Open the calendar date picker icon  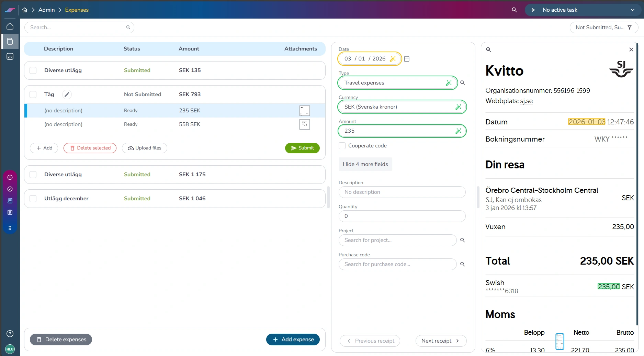pos(407,59)
